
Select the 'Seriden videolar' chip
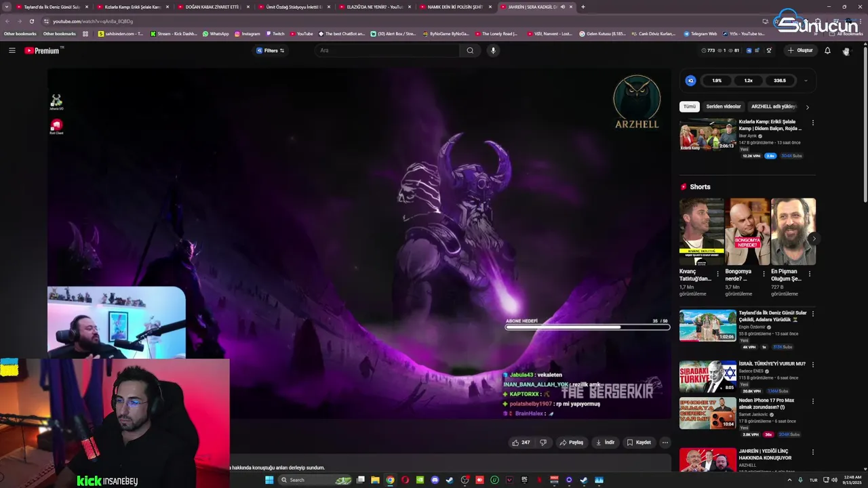coord(724,106)
